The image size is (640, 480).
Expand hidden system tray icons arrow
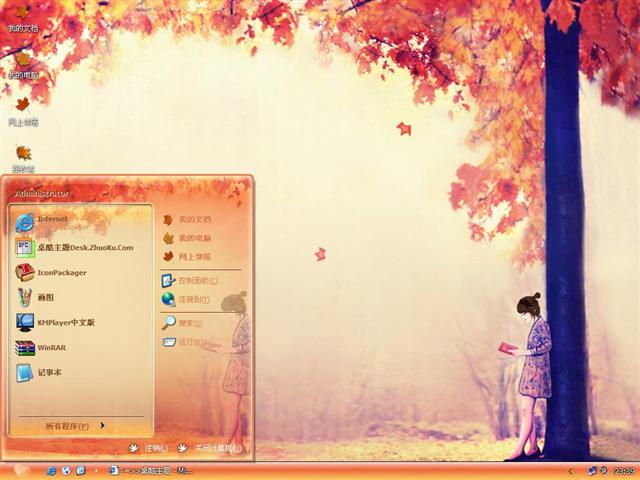[570, 471]
